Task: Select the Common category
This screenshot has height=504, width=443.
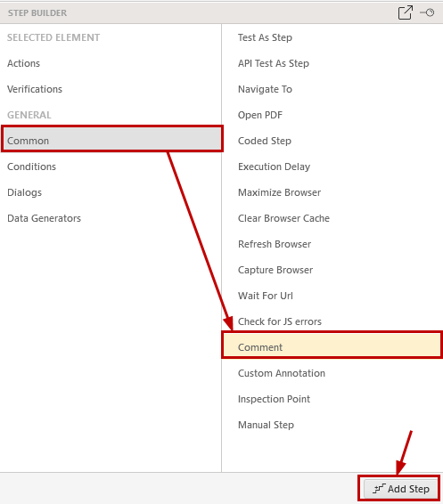Action: (112, 141)
